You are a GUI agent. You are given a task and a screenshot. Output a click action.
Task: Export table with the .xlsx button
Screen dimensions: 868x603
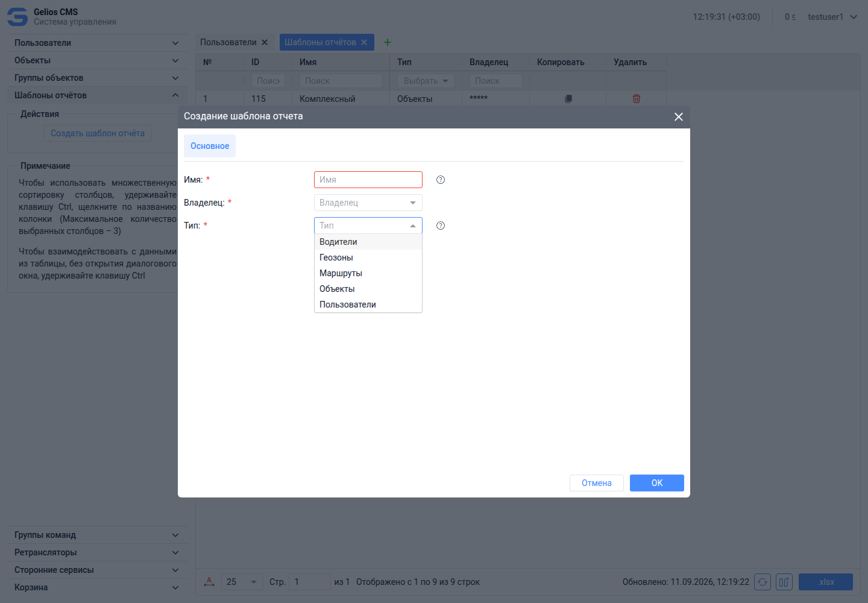[826, 582]
